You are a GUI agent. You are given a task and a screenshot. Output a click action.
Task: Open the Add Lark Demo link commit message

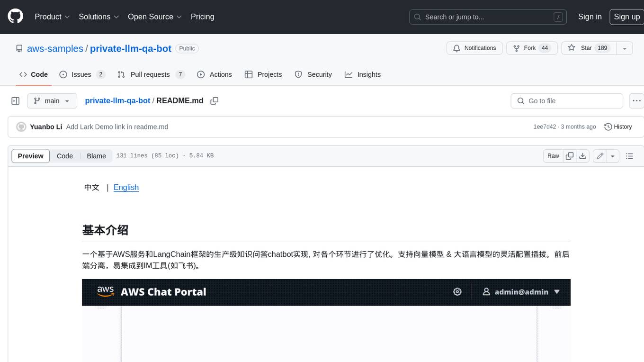coord(117,127)
